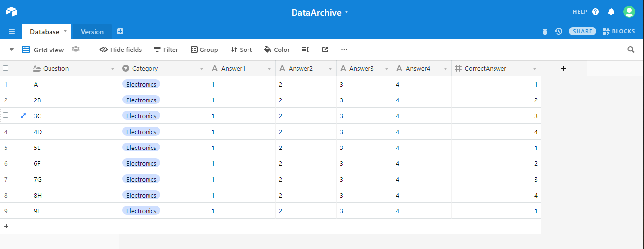Screen dimensions: 644x249
Task: Open the revision history clock icon
Action: (558, 31)
